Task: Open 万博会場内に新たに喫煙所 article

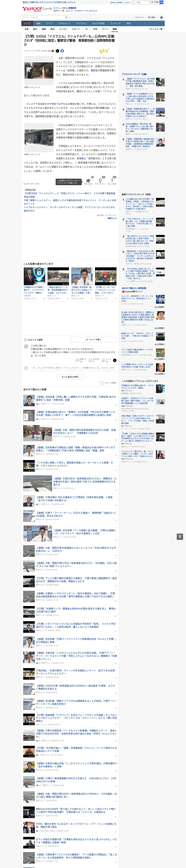Action: point(76,413)
